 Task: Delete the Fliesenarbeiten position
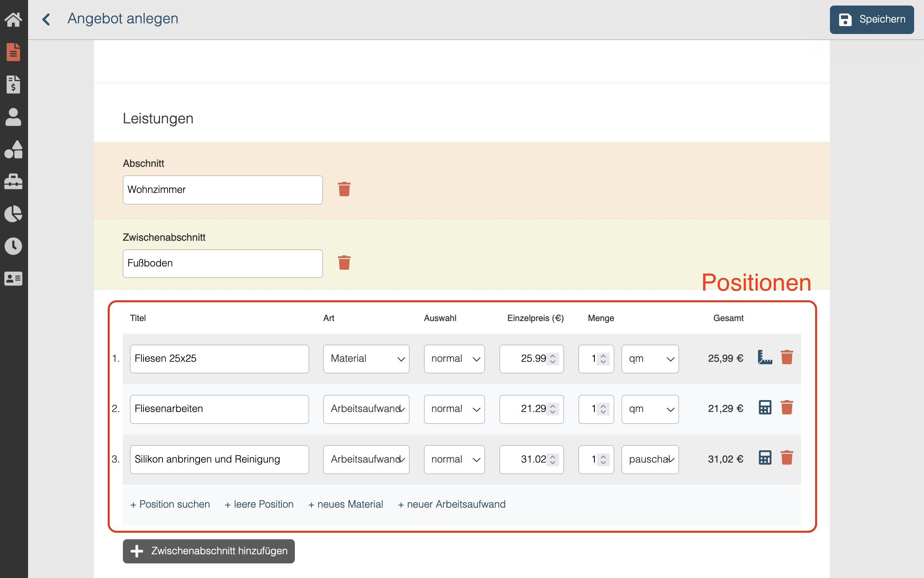coord(787,408)
